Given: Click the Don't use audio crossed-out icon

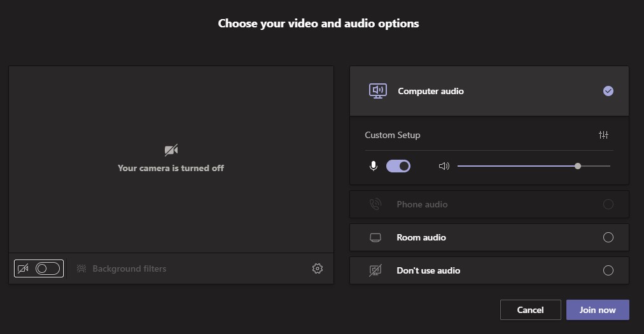Looking at the screenshot, I should tap(375, 270).
